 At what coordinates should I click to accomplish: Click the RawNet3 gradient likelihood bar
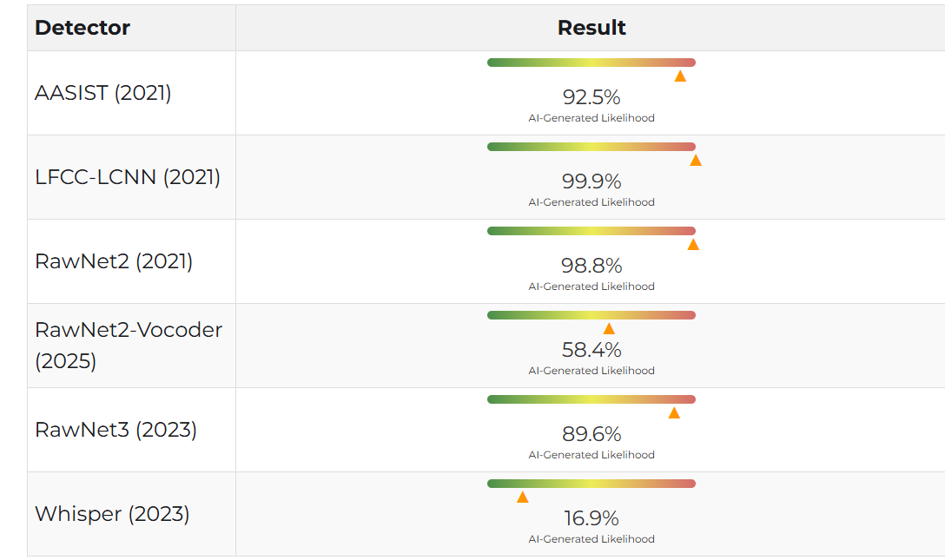(591, 399)
